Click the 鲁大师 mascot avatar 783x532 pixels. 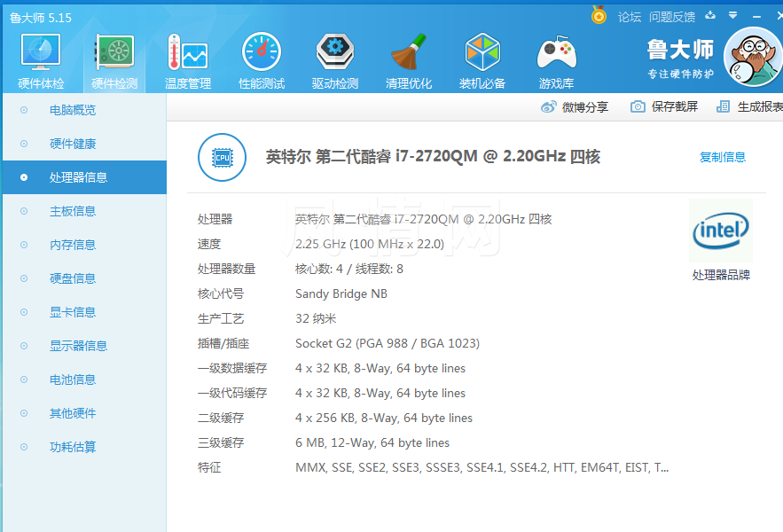(753, 57)
